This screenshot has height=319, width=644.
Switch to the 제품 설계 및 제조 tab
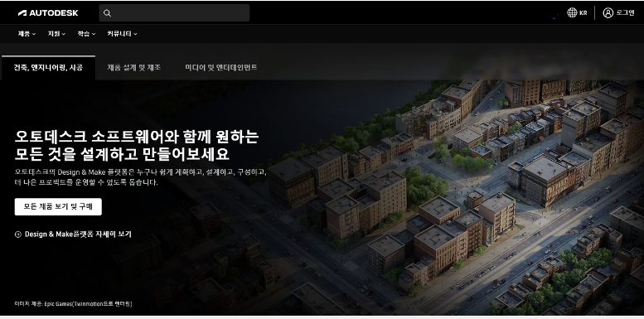click(134, 68)
